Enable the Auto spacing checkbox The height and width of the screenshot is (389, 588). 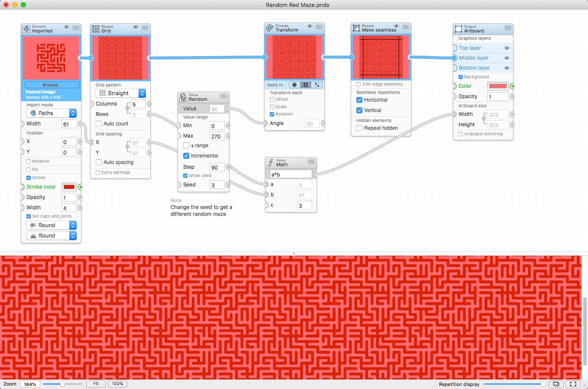[99, 162]
